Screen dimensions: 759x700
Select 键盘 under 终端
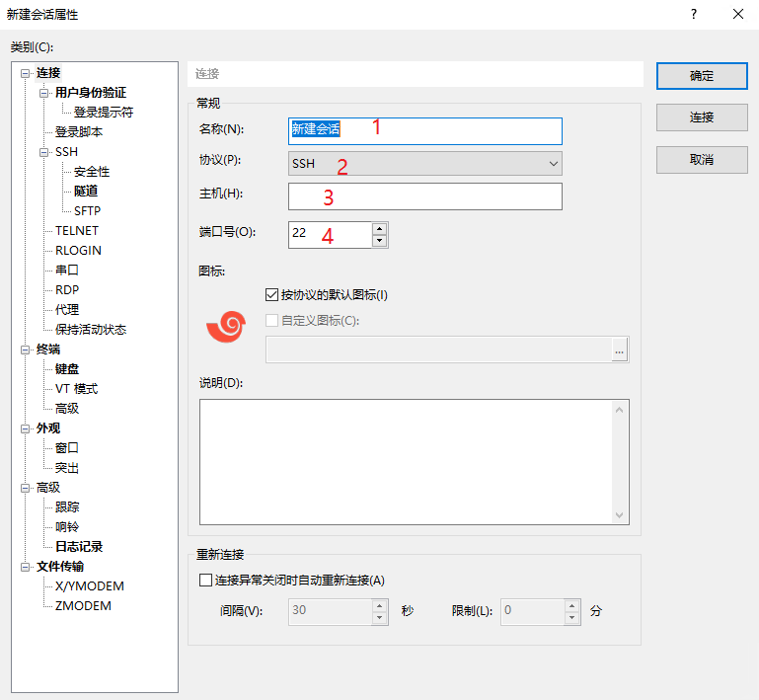[x=67, y=369]
